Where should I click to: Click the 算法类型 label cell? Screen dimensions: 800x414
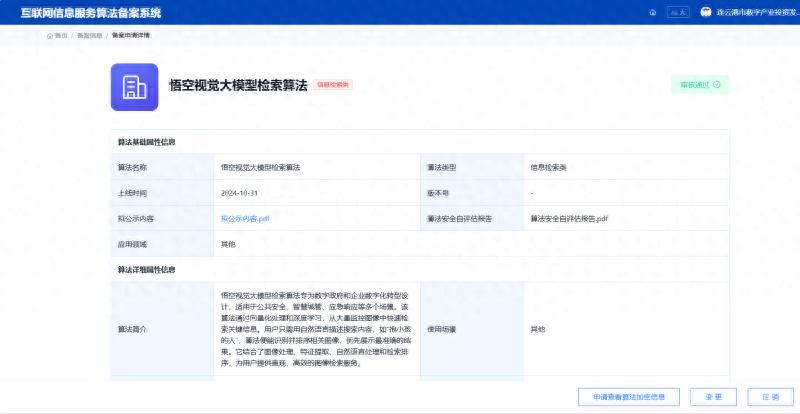coord(472,167)
